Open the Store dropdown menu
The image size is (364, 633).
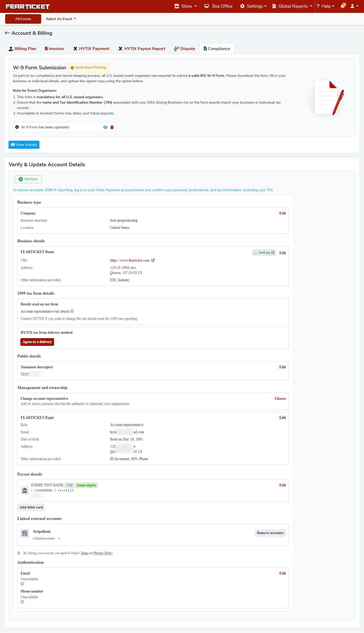pyautogui.click(x=185, y=6)
